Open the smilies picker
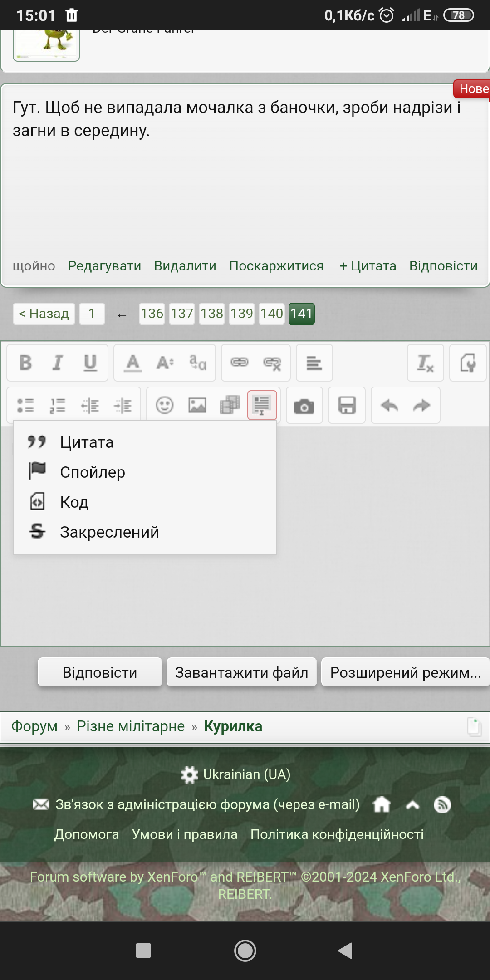Image resolution: width=490 pixels, height=980 pixels. click(165, 405)
